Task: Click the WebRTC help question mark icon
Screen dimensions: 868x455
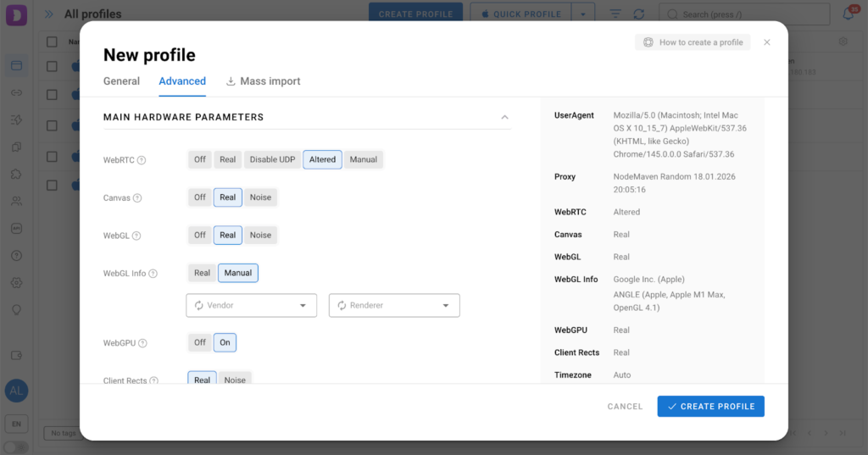Action: [x=142, y=160]
